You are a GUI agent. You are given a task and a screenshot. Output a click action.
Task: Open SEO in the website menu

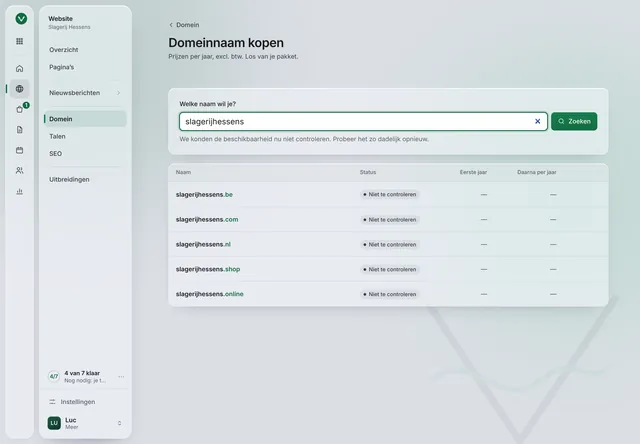85,153
